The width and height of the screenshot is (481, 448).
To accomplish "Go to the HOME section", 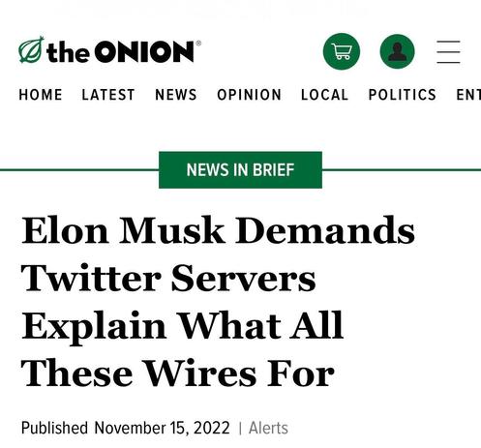I will [x=41, y=95].
